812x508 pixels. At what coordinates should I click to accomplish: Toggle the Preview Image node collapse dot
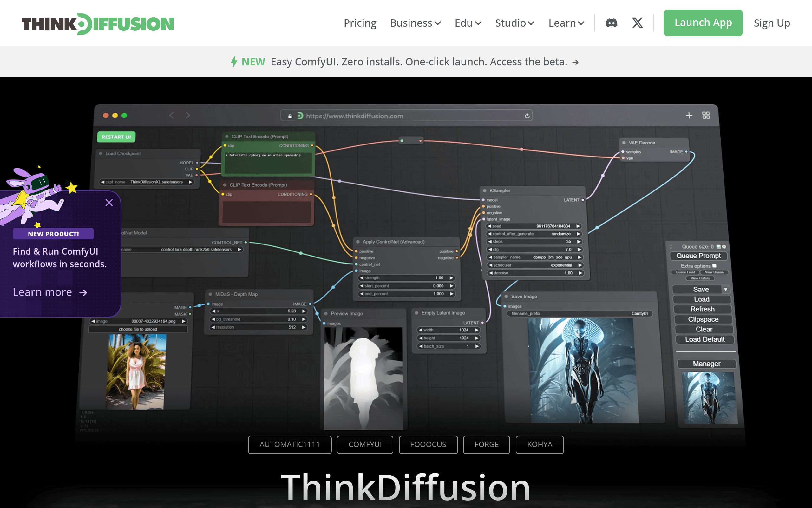(325, 313)
